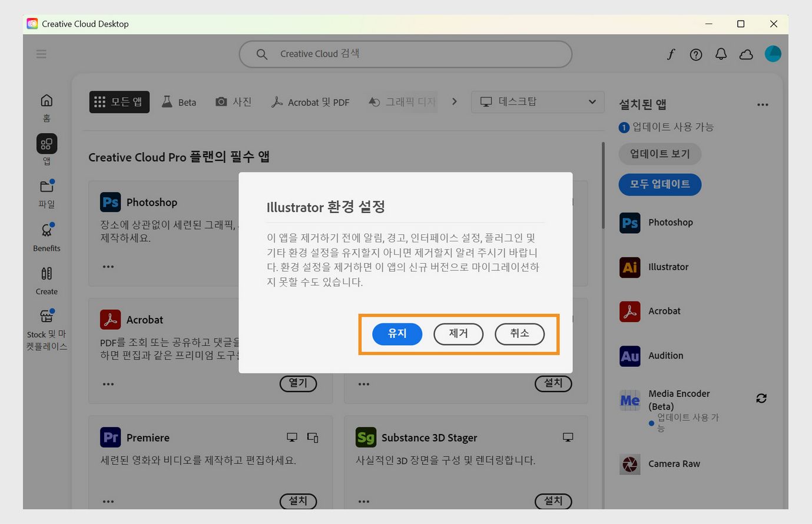
Task: Select the 모든 앱 tab
Action: (120, 102)
